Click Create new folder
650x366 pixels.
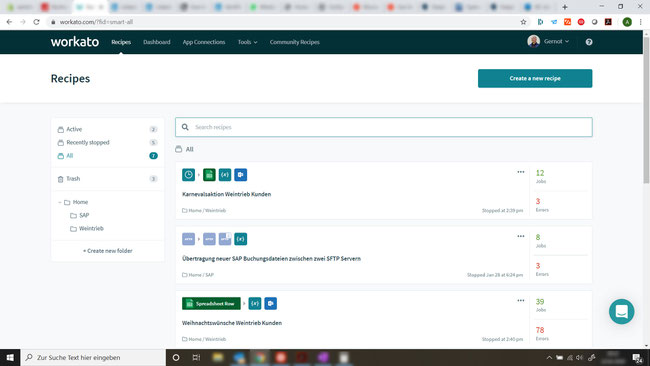pos(108,251)
